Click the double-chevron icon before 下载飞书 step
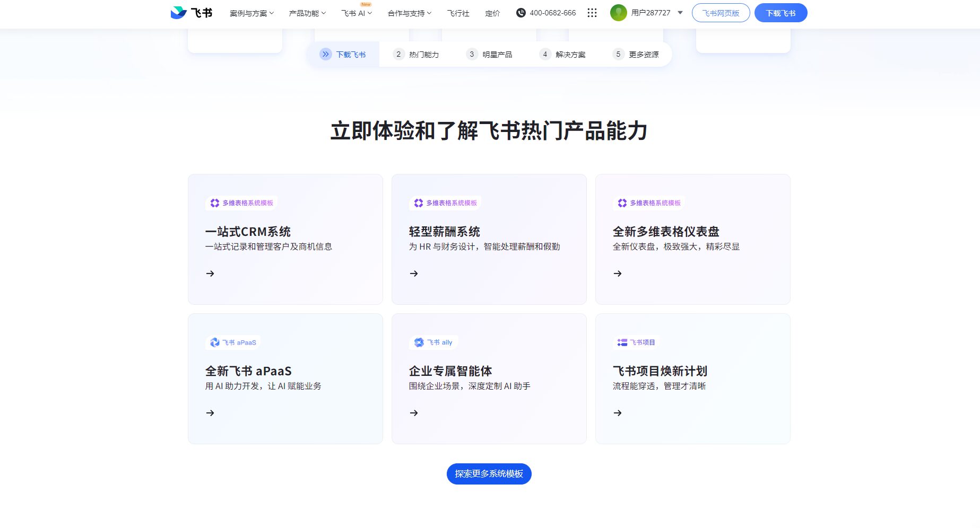 click(x=326, y=54)
